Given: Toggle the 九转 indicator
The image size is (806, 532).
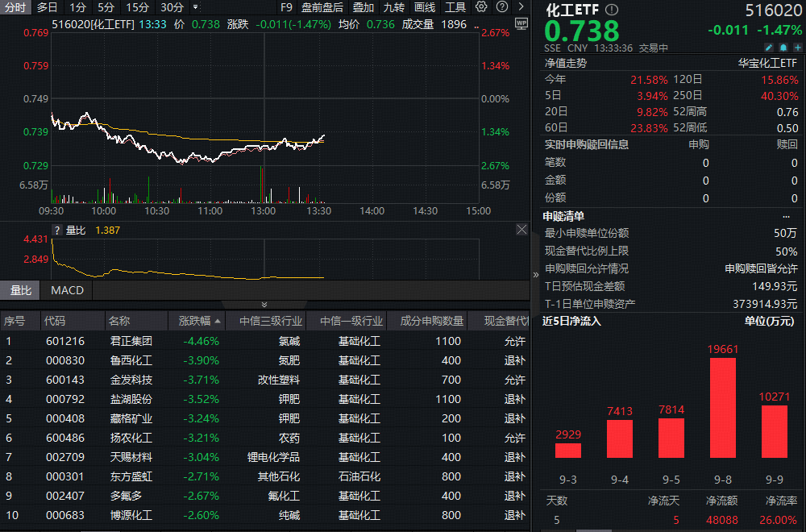Looking at the screenshot, I should tap(396, 7).
